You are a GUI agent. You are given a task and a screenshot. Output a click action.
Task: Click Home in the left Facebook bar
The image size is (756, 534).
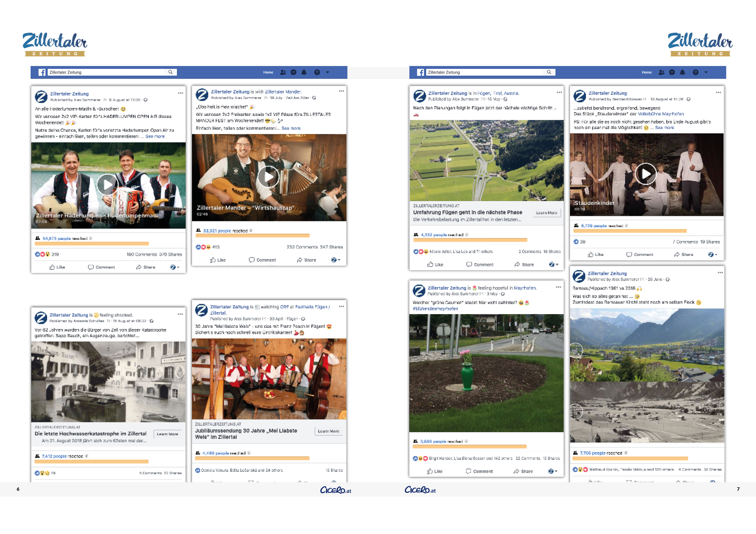(x=268, y=72)
